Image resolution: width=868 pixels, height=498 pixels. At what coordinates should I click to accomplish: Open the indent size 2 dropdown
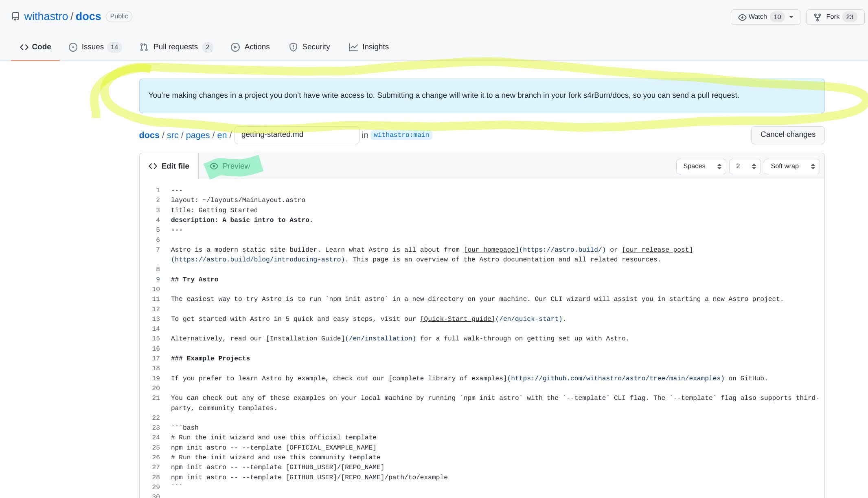tap(745, 166)
